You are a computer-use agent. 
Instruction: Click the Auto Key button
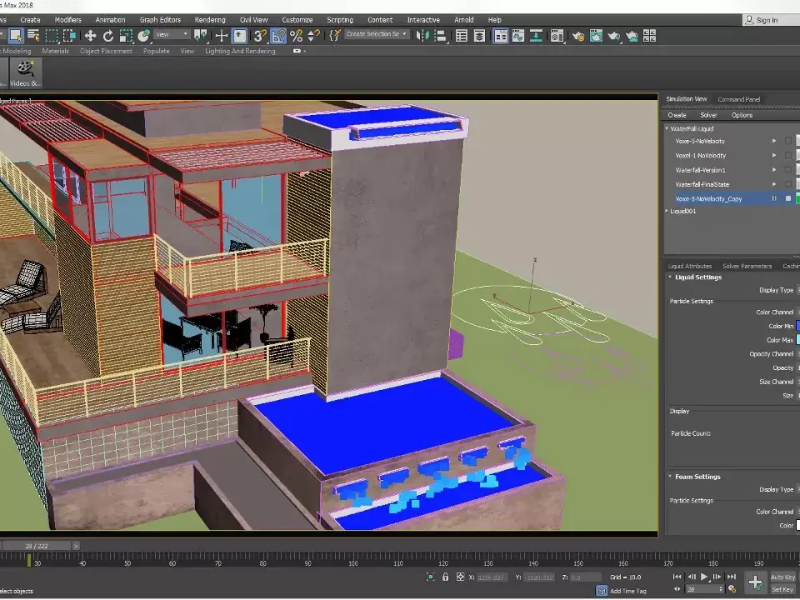(783, 577)
